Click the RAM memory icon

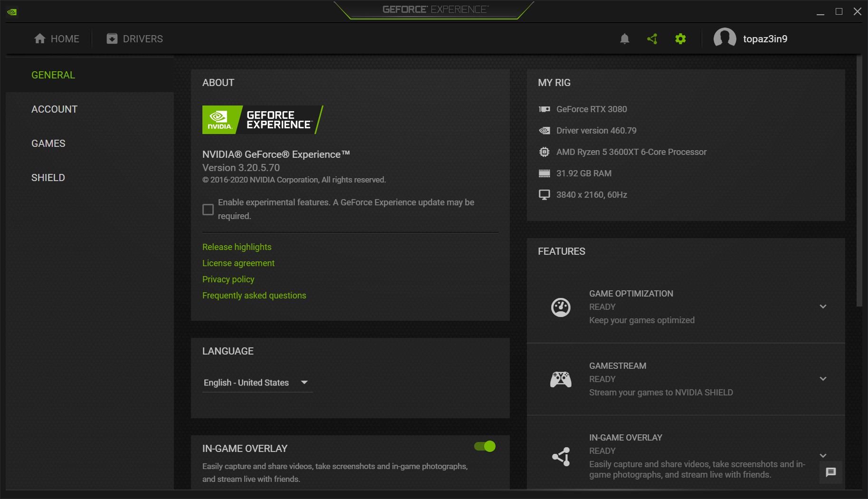[x=544, y=173]
